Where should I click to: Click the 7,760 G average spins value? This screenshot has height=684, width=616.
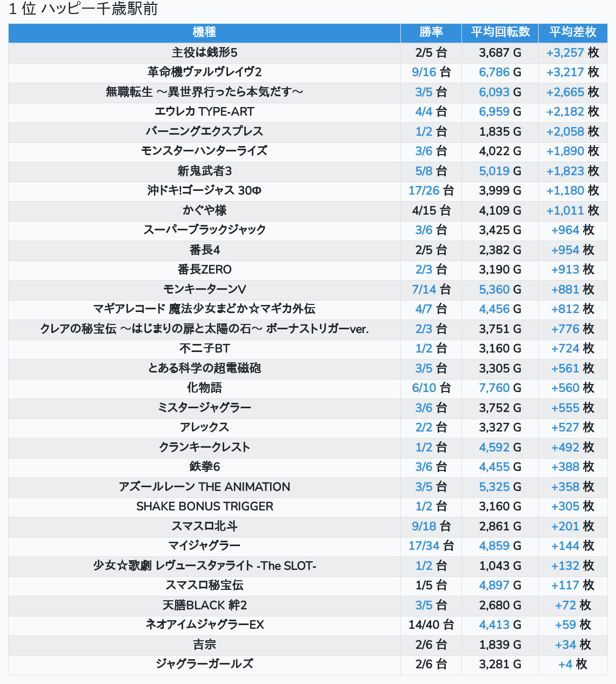point(500,388)
